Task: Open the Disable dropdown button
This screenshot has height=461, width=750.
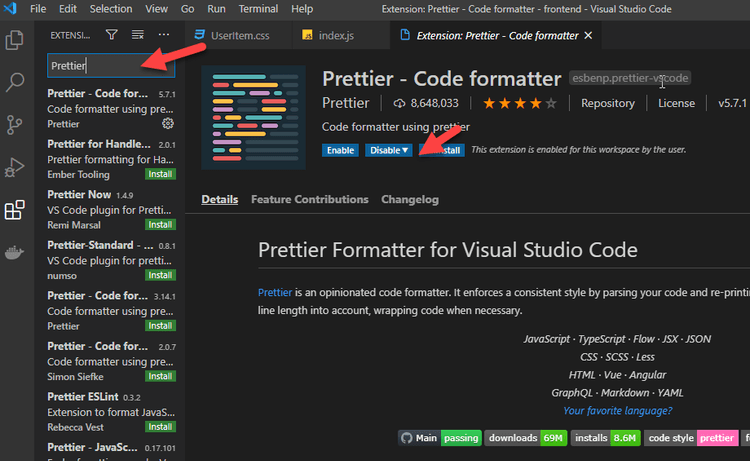Action: pyautogui.click(x=388, y=150)
